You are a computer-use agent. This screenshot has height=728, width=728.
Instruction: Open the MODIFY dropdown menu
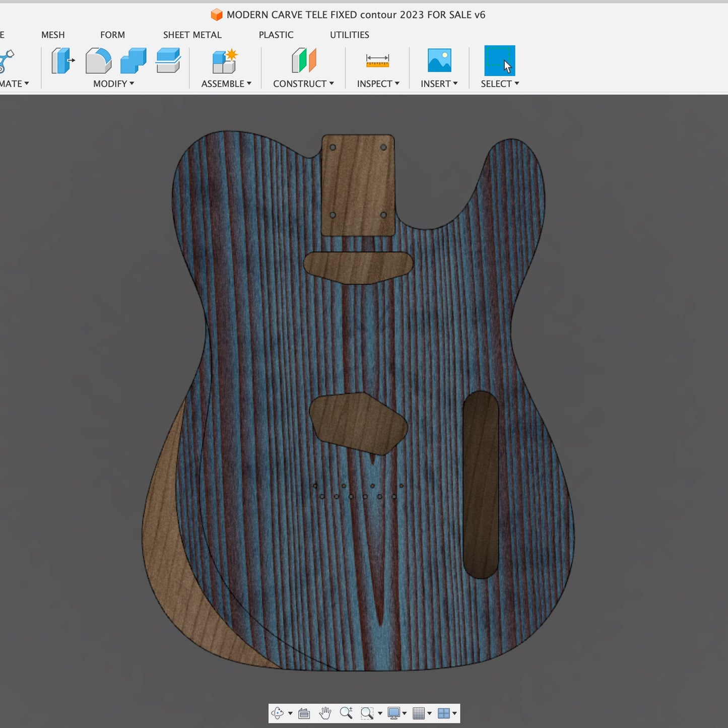[113, 84]
